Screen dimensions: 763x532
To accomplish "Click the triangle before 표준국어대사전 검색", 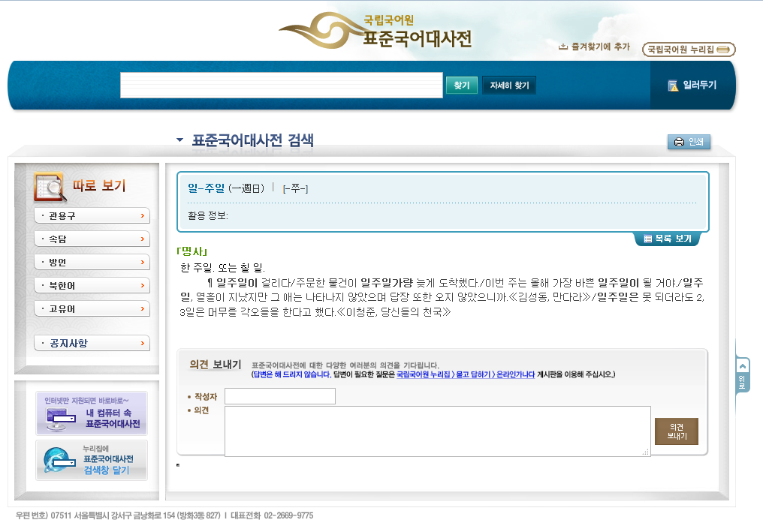I will [x=179, y=140].
